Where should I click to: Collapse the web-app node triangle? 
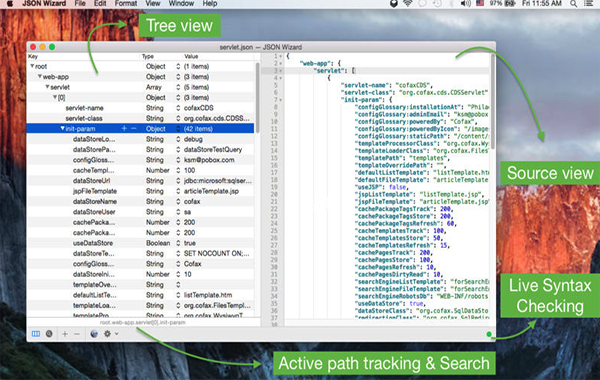tap(40, 77)
